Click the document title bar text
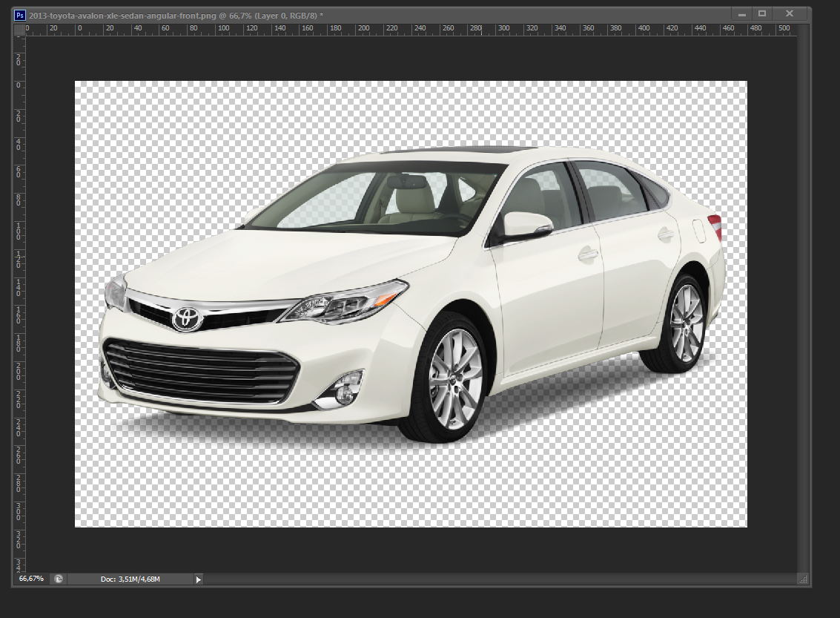 pyautogui.click(x=176, y=15)
